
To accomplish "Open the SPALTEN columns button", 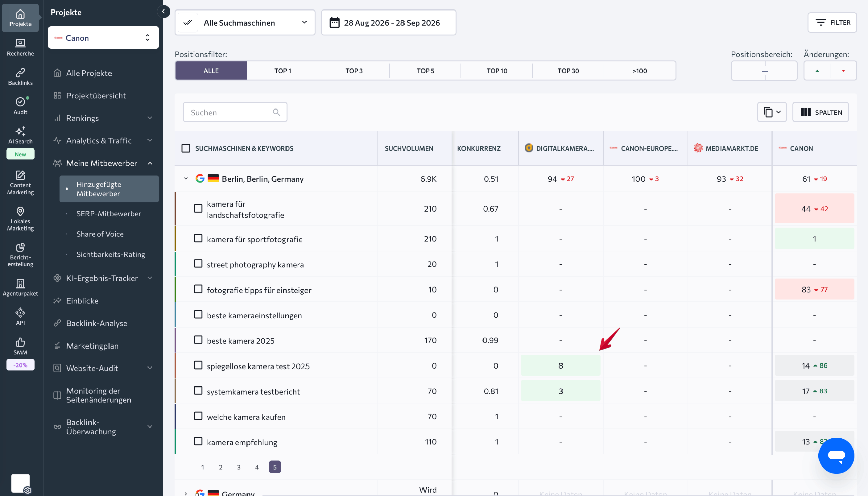I will point(820,112).
